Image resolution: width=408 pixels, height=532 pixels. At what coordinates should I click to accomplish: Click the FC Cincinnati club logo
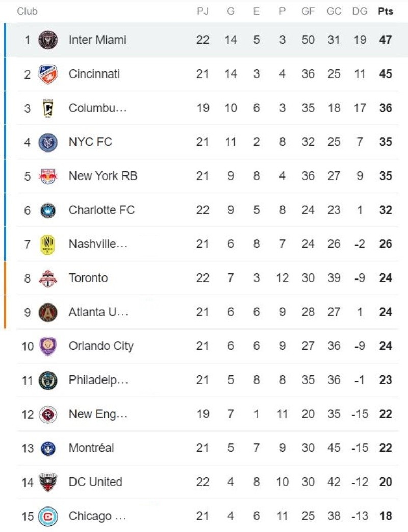(48, 74)
